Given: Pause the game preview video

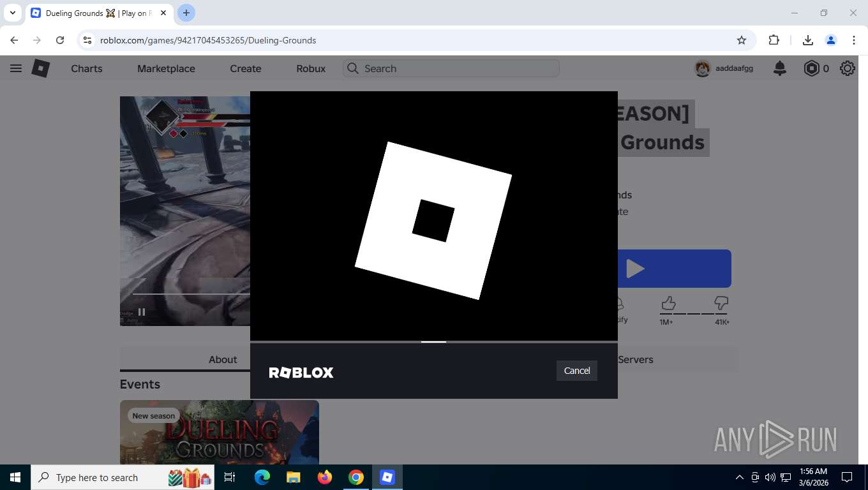Looking at the screenshot, I should (x=142, y=312).
